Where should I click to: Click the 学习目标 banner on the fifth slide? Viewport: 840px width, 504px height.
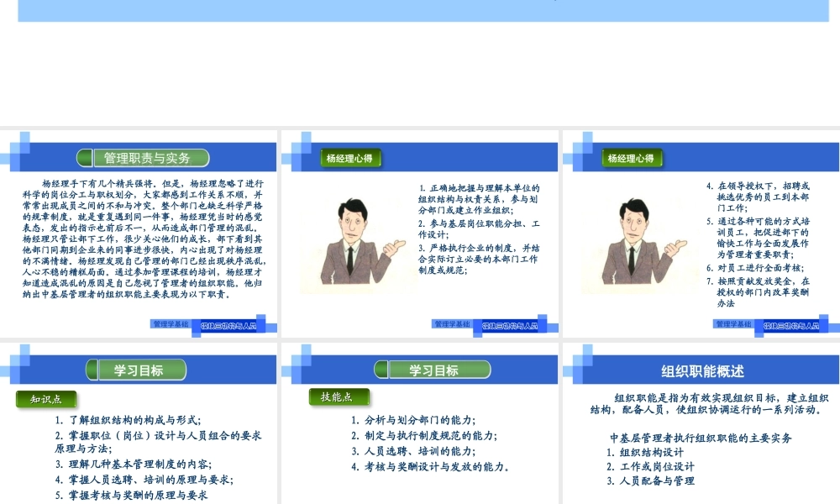tap(433, 370)
